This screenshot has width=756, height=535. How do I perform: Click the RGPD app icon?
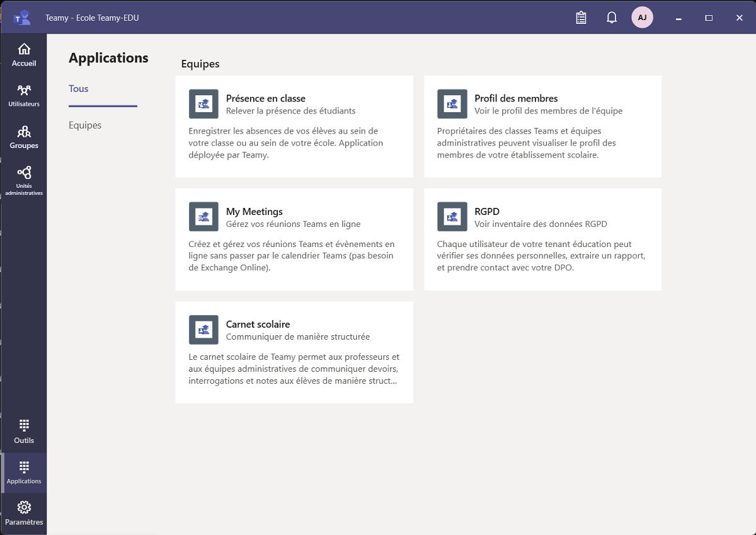click(452, 217)
